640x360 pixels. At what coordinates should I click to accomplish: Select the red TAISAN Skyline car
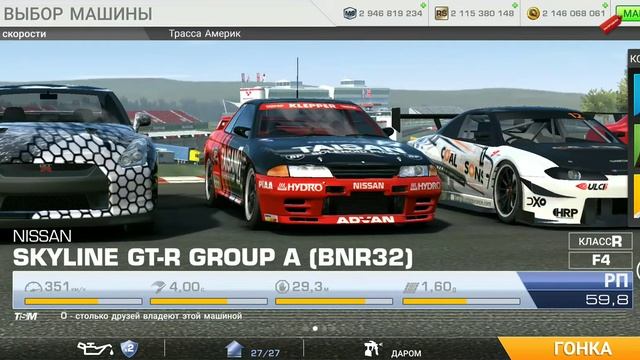(322, 162)
